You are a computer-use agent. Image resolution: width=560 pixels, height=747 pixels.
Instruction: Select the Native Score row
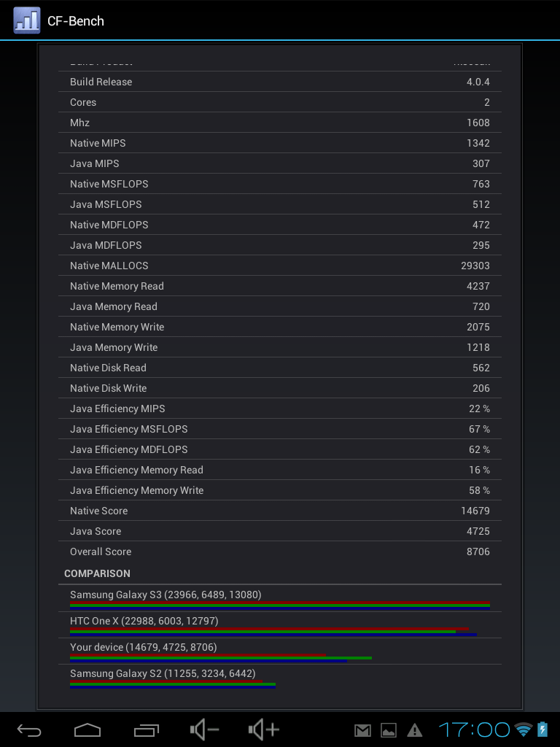[x=280, y=511]
